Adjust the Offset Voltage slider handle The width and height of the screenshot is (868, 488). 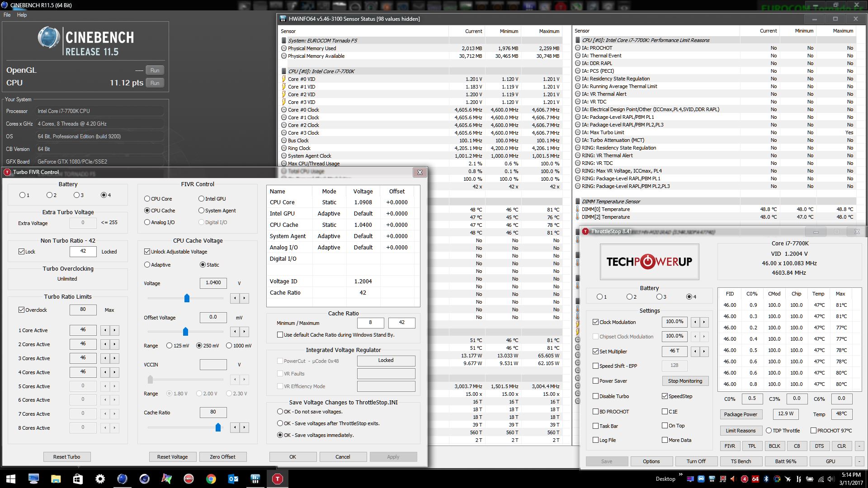pyautogui.click(x=185, y=332)
